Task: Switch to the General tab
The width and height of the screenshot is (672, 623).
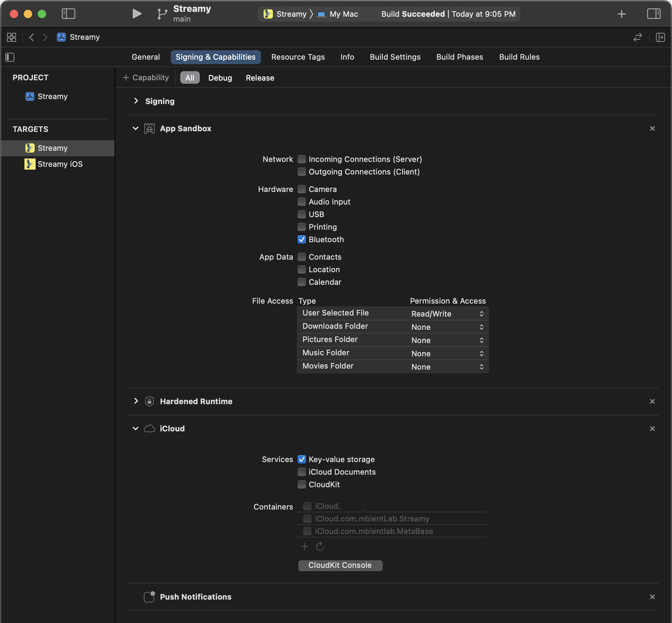Action: click(146, 57)
